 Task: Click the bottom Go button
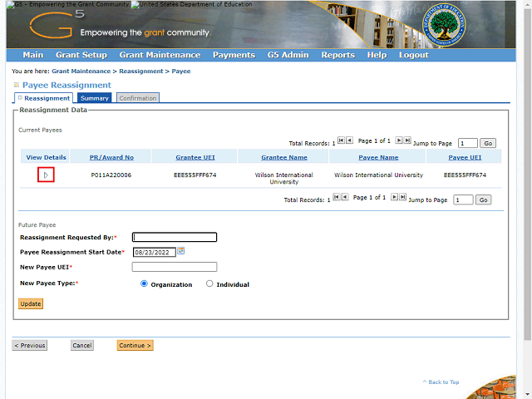[x=483, y=199]
